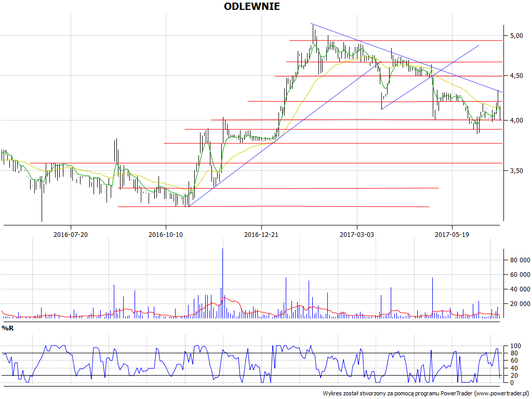532x399 pixels.
Task: Select the 2016-12-21 date label
Action: [x=261, y=234]
